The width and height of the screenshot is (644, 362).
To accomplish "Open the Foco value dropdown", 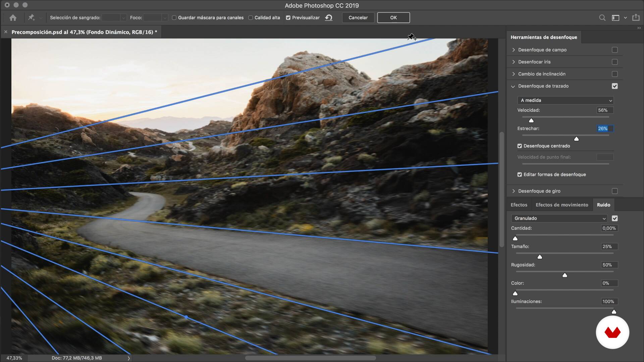I will click(156, 17).
